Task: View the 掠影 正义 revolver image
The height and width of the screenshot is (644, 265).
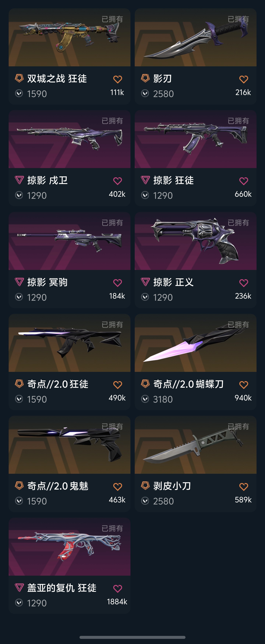Action: click(196, 241)
